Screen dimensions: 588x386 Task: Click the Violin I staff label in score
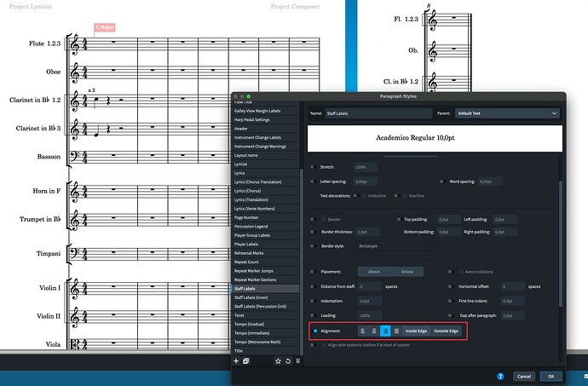(x=49, y=288)
